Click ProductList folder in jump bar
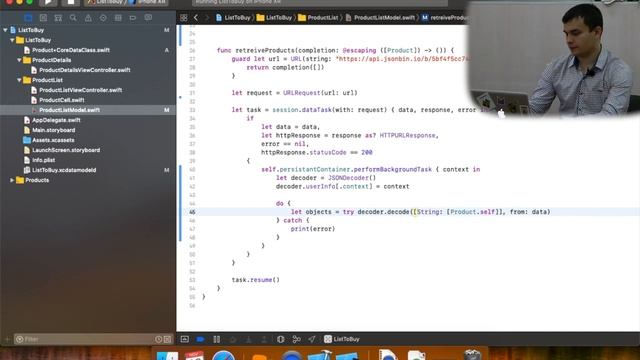 pos(318,18)
